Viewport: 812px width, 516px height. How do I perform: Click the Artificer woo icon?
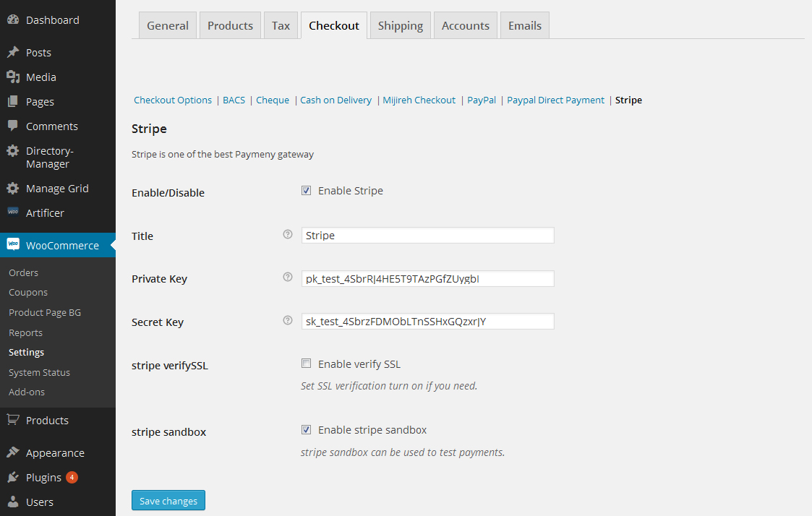(13, 212)
